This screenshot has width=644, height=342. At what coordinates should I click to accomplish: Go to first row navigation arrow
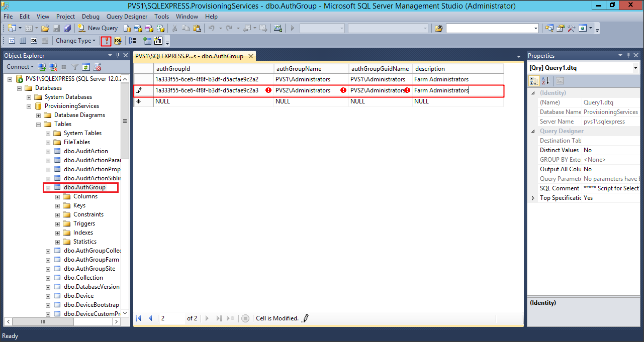click(139, 318)
